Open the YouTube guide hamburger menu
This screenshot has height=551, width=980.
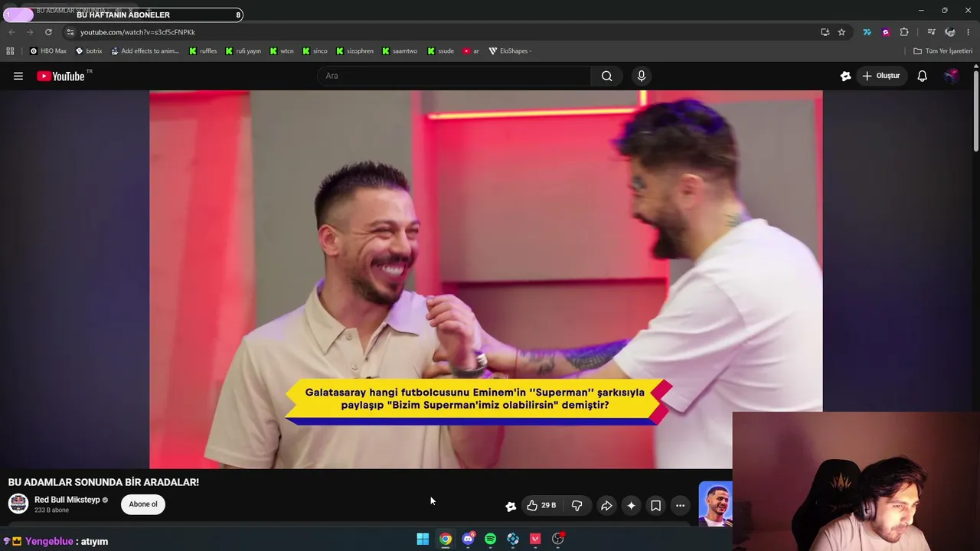18,76
